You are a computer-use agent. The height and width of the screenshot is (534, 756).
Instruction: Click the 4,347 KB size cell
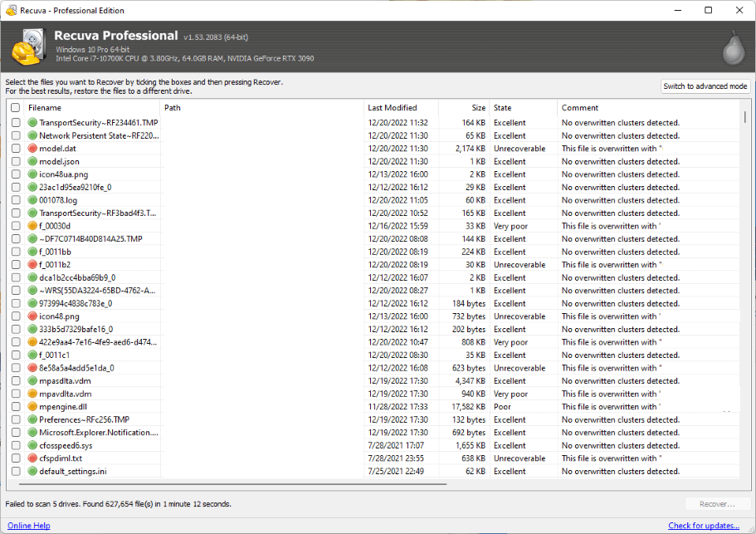point(470,380)
